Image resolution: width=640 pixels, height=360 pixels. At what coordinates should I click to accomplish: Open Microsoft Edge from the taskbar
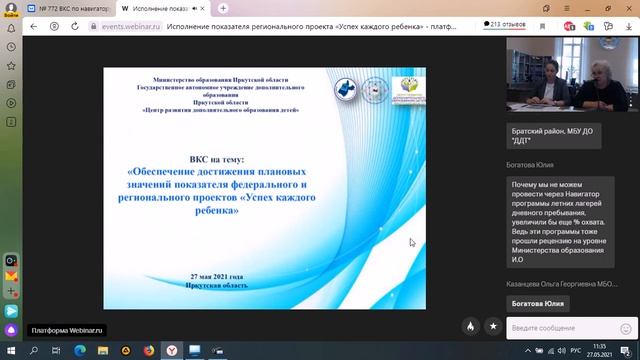coord(80,350)
